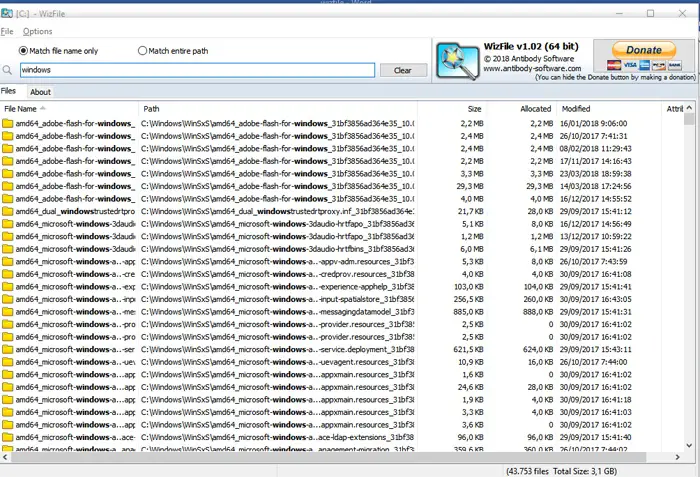700x477 pixels.
Task: Click folder icon of 29,3 MB row
Action: click(x=8, y=186)
